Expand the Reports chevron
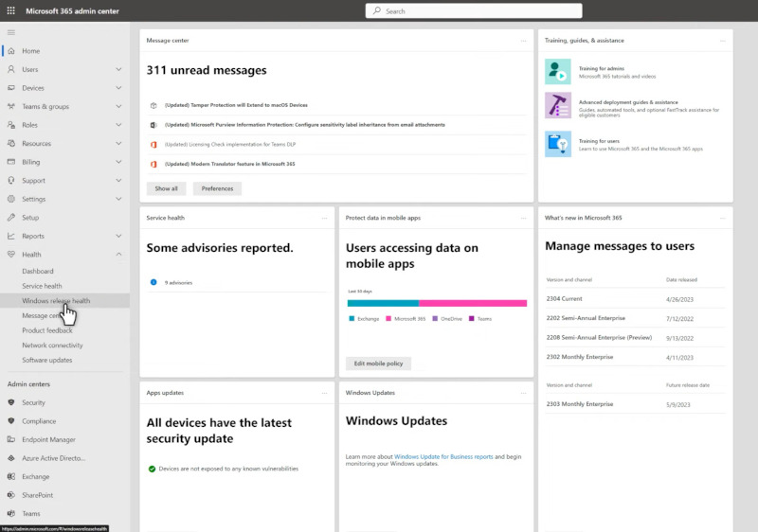This screenshot has height=532, width=758. click(x=118, y=236)
